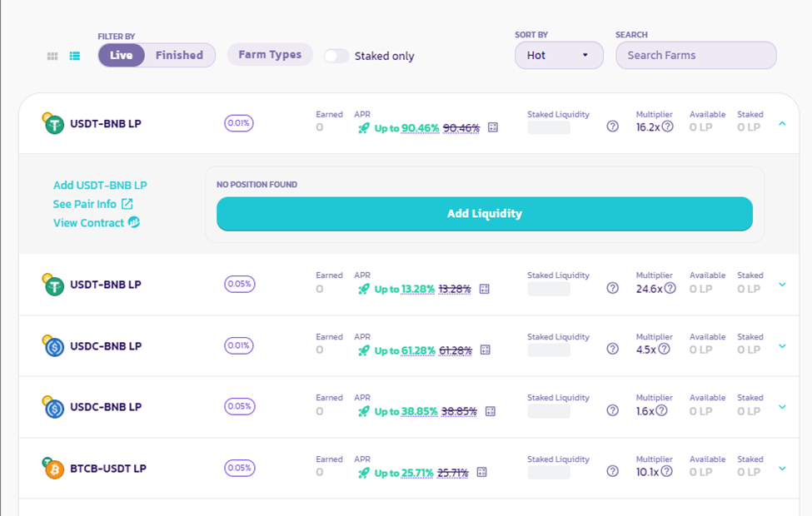
Task: Open ROI calculator for 61.28% APR
Action: click(486, 350)
